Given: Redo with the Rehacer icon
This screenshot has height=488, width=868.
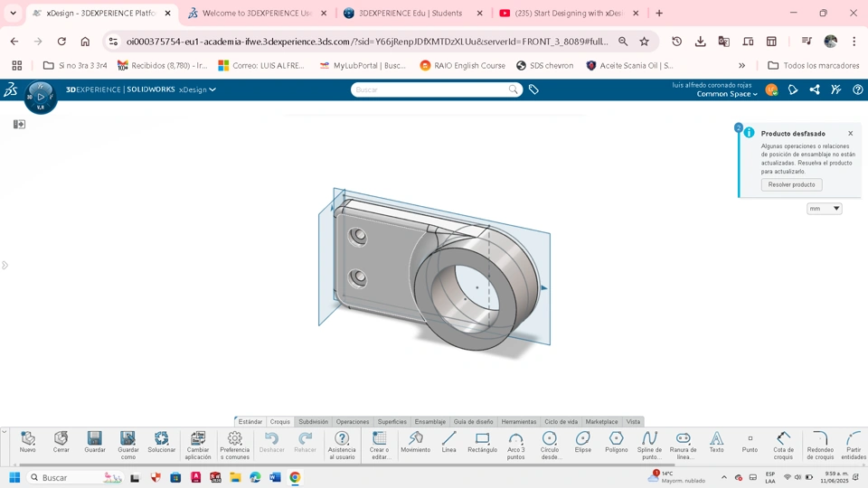Looking at the screenshot, I should 305,439.
